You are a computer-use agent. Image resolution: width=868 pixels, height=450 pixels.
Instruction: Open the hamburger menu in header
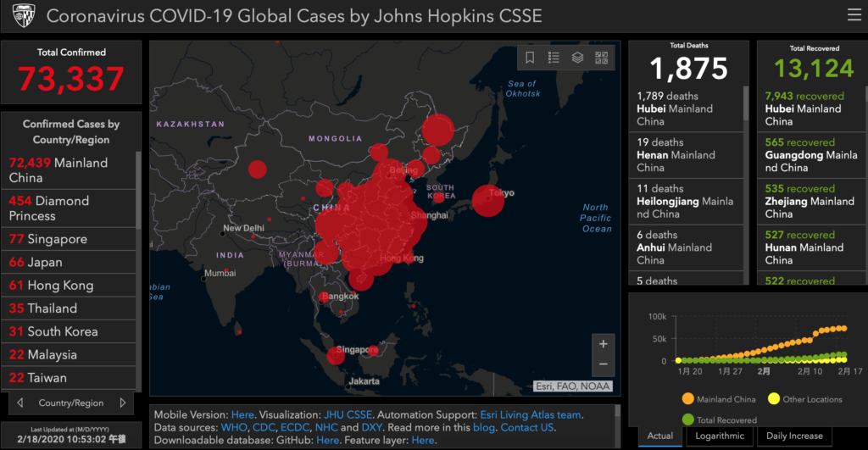(x=854, y=15)
